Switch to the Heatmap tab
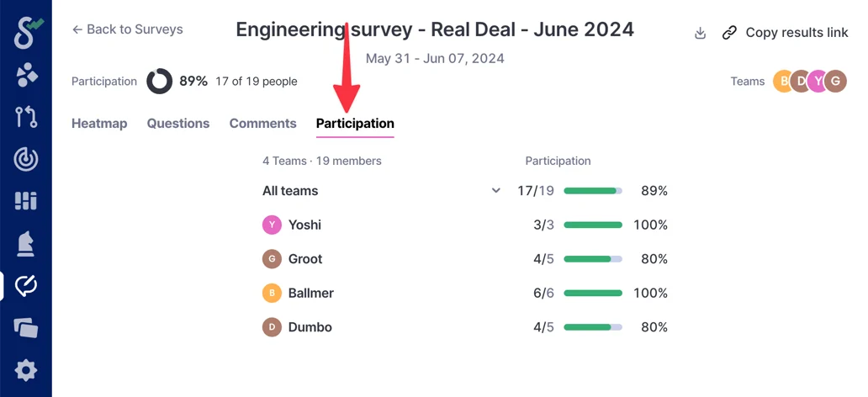This screenshot has width=868, height=397. coord(99,124)
